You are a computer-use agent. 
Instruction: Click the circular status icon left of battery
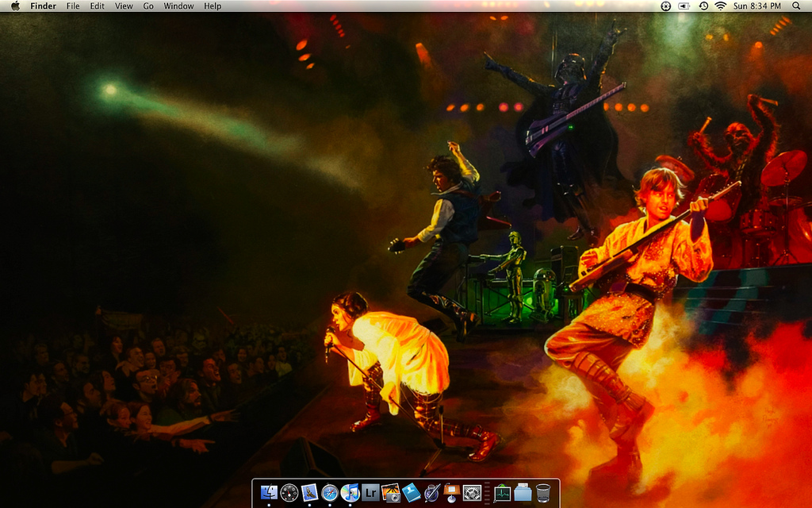pyautogui.click(x=666, y=6)
